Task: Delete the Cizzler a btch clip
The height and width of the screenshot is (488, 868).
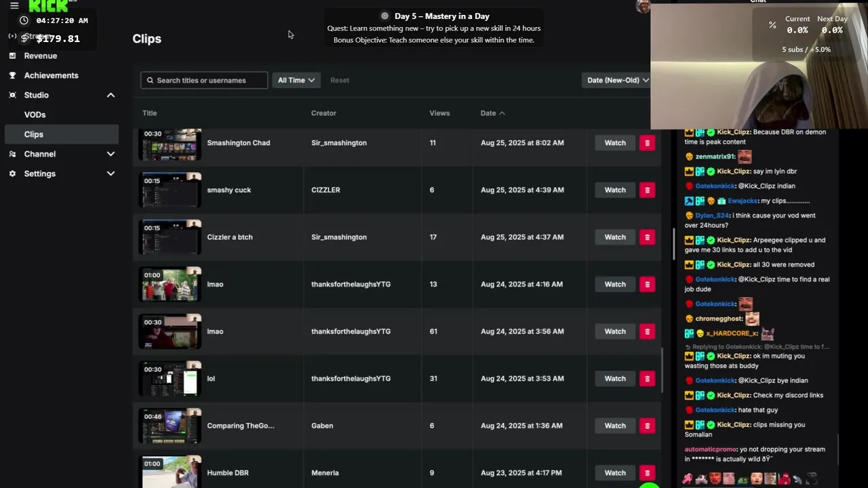Action: pyautogui.click(x=647, y=237)
